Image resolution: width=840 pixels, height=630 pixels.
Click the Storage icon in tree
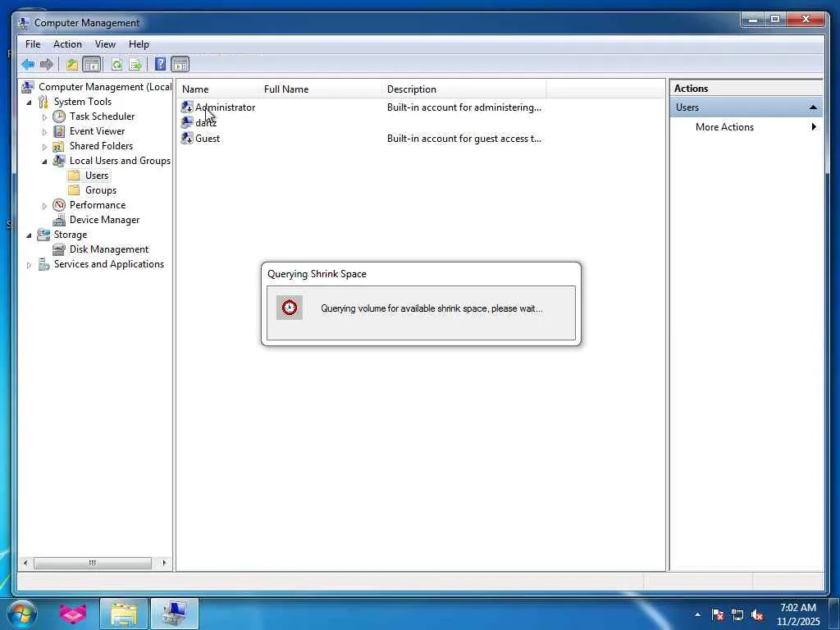[43, 235]
